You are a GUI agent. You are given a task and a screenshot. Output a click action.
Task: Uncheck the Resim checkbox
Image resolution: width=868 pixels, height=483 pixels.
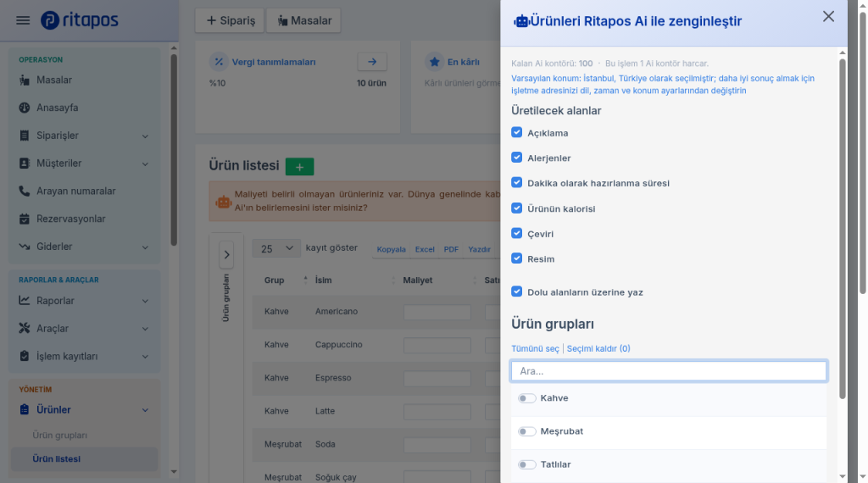516,258
